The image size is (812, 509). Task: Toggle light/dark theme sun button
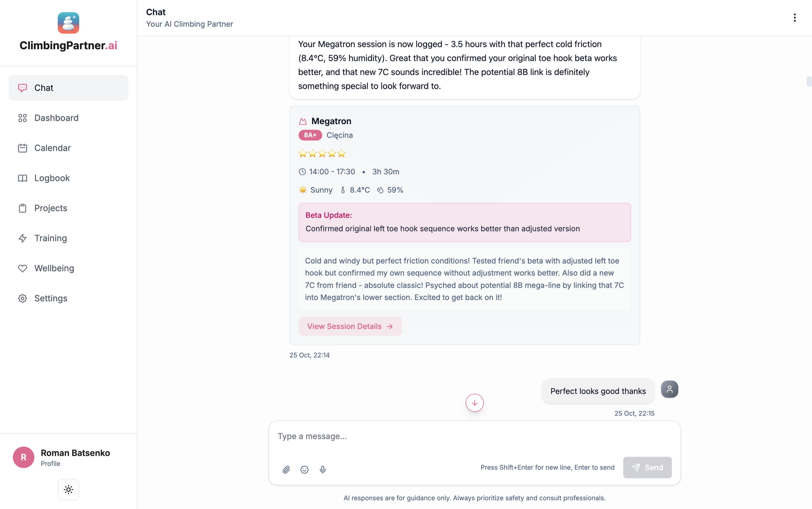(x=68, y=489)
